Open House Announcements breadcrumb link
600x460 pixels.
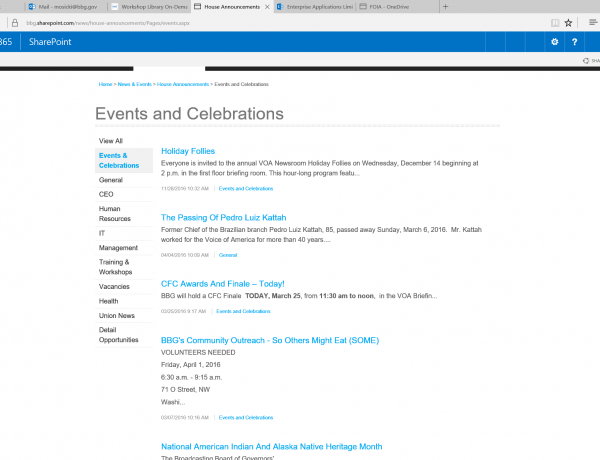point(183,84)
